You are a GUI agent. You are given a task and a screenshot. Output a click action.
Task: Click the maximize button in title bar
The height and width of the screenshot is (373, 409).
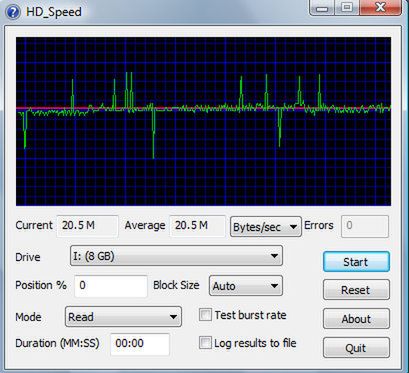point(347,8)
